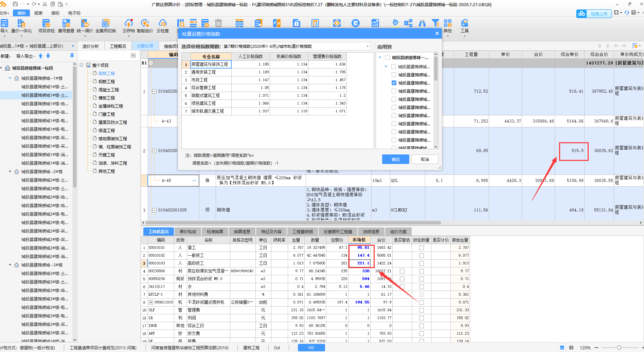Open the 造价分析 tab
Image resolution: width=644 pixels, height=352 pixels.
91,46
